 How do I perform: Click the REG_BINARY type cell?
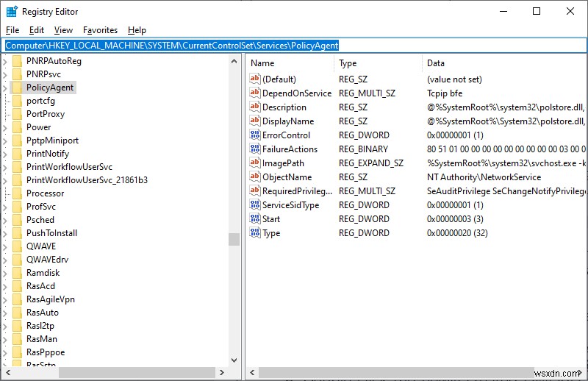click(363, 149)
